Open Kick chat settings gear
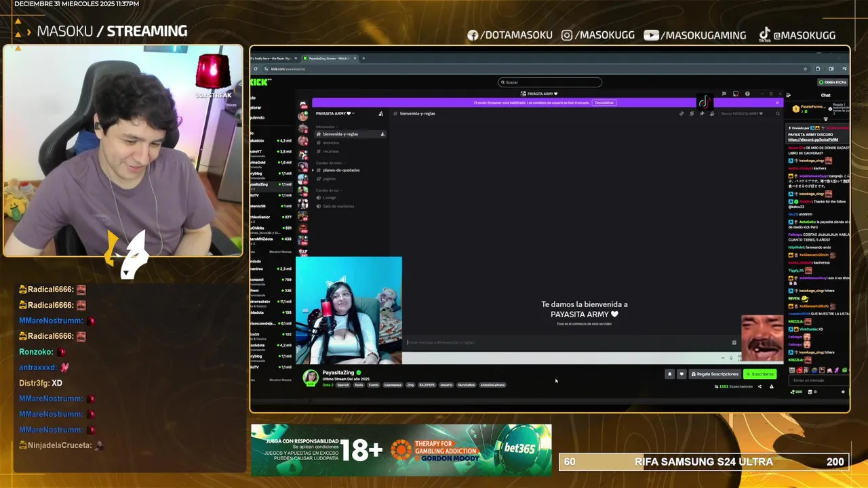The height and width of the screenshot is (488, 868). 843,392
